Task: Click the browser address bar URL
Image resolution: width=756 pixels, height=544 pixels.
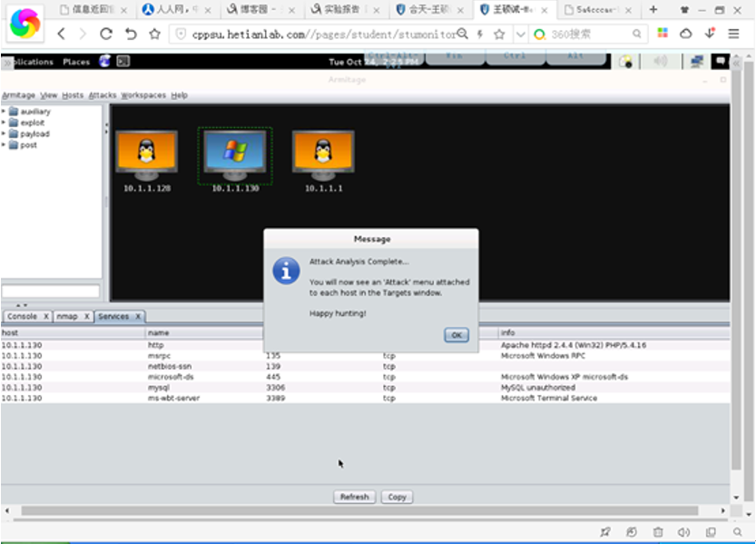Action: pos(323,35)
